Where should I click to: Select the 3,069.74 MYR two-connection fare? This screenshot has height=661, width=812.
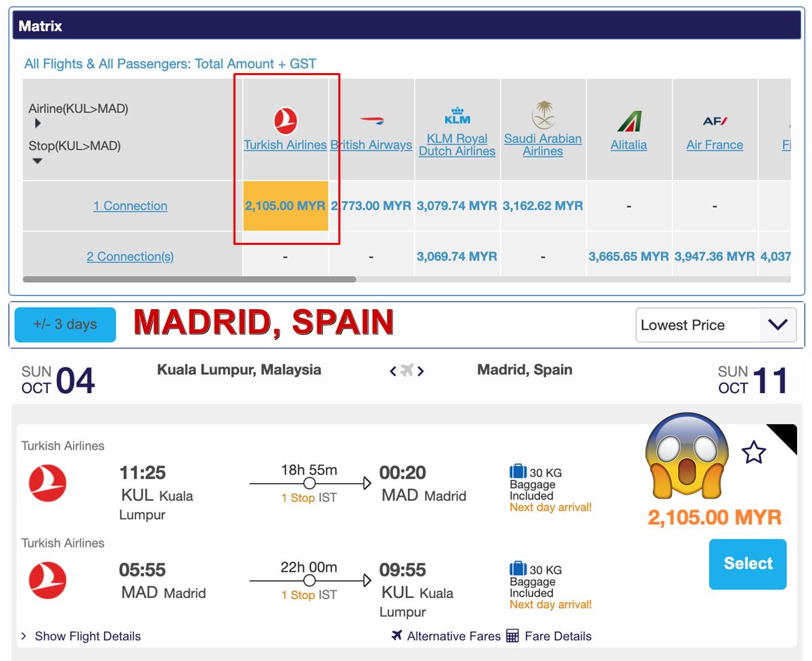[457, 256]
